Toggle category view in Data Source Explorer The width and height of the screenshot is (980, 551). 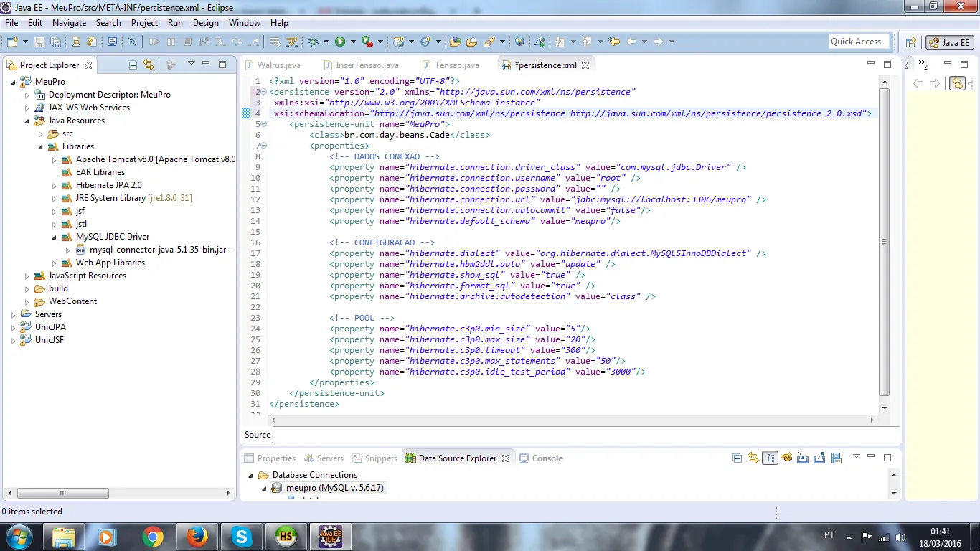tap(770, 458)
